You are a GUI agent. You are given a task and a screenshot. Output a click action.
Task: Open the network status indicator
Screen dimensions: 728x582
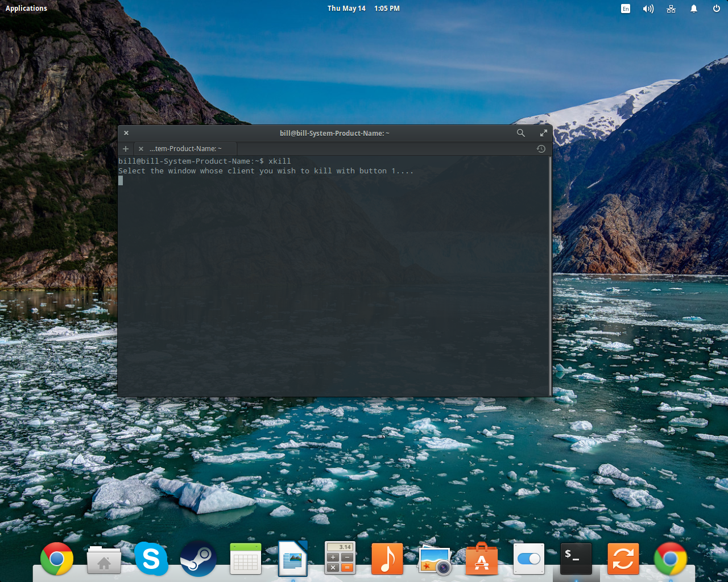[x=671, y=8]
